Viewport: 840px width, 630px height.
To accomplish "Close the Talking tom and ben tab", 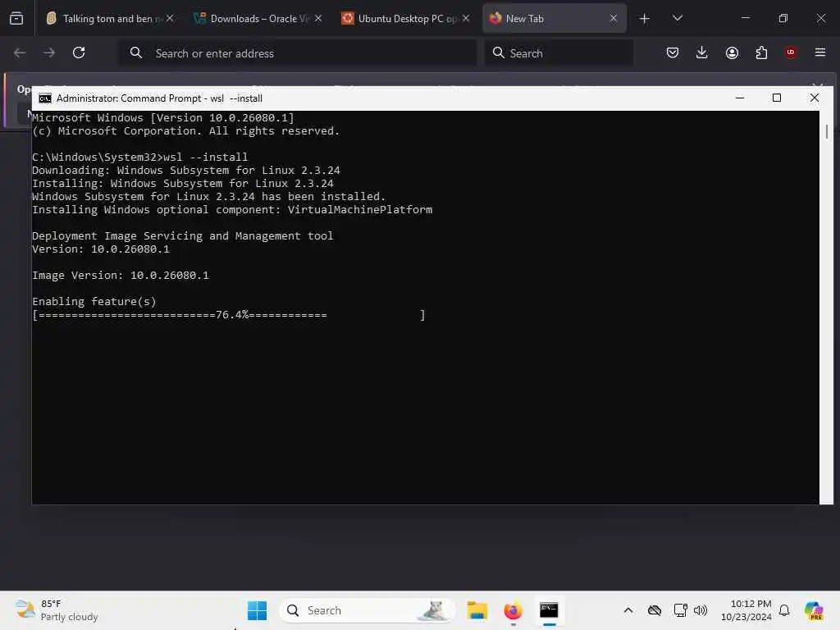I will click(170, 18).
